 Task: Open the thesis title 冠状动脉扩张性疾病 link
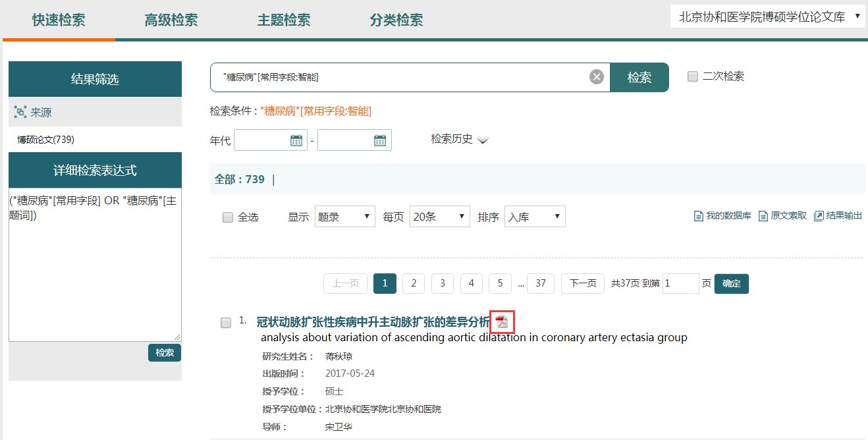[373, 322]
